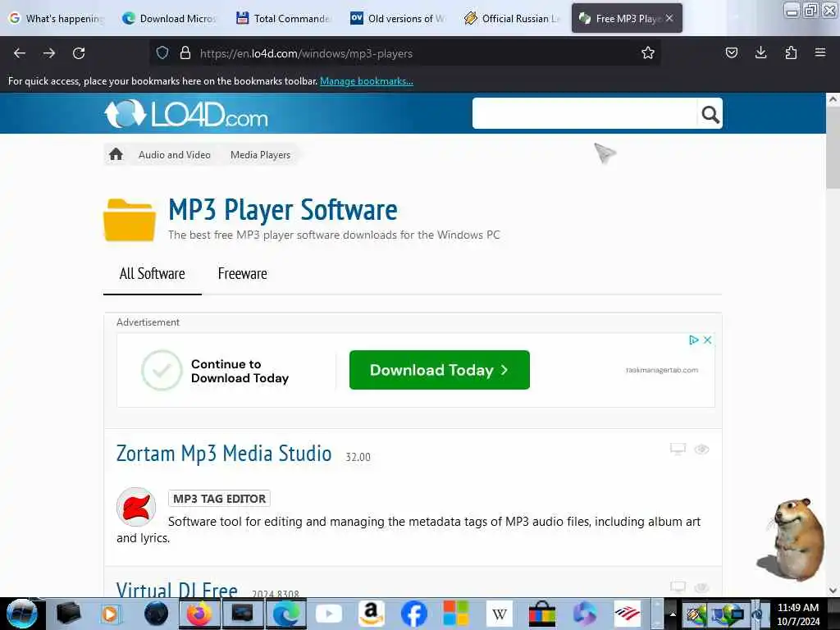840x630 pixels.
Task: Click the scrollbar up arrow
Action: tap(833, 99)
